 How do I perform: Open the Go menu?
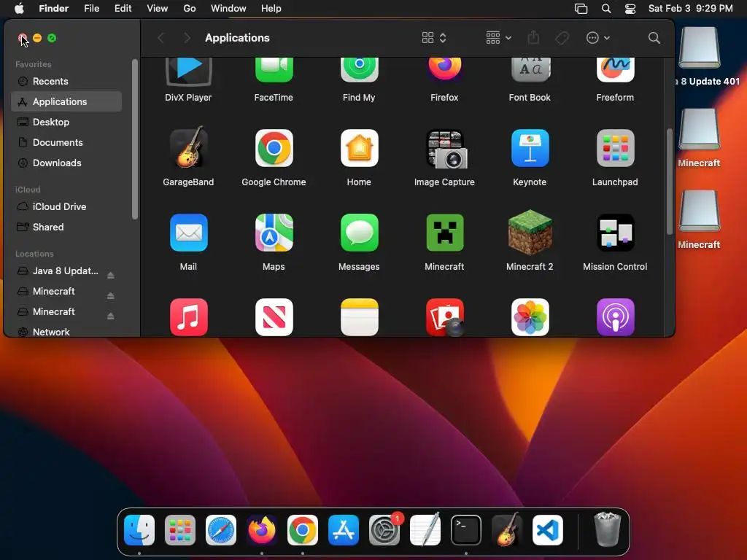coord(190,9)
